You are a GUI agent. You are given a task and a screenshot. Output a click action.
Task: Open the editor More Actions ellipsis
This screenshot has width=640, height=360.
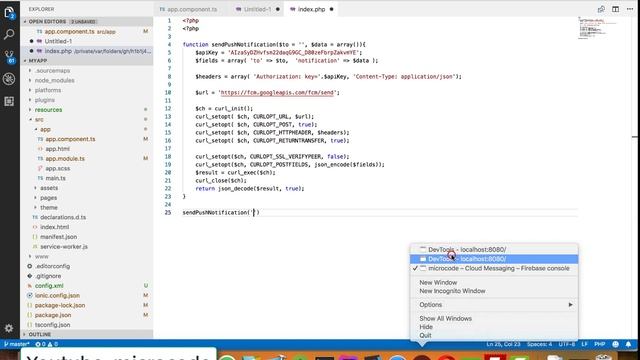click(x=630, y=9)
